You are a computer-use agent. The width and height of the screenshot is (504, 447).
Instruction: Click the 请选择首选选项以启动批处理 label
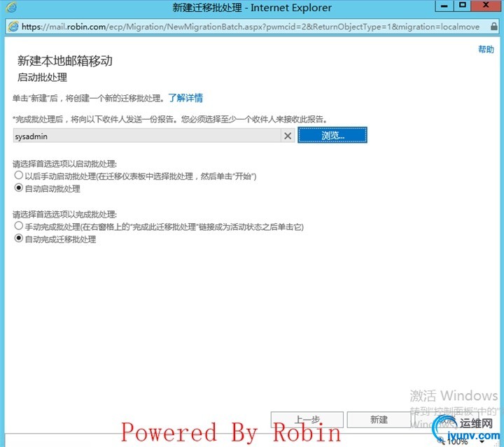[x=64, y=164]
